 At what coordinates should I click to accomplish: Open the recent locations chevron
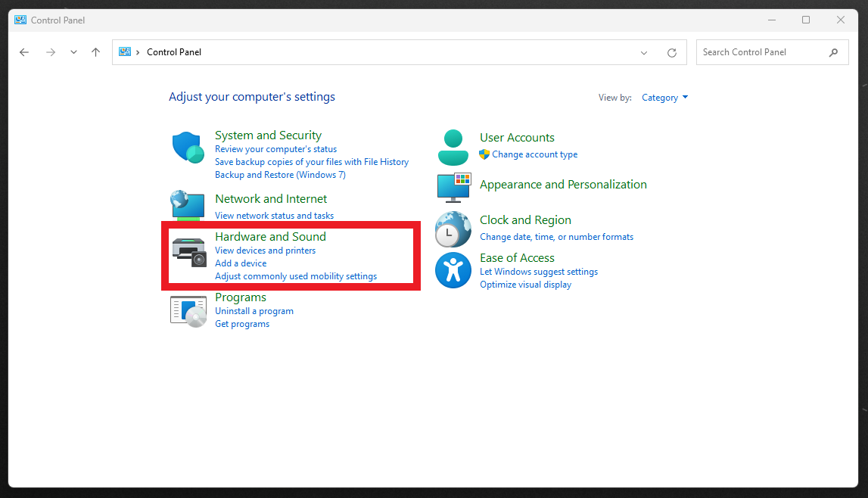coord(73,52)
